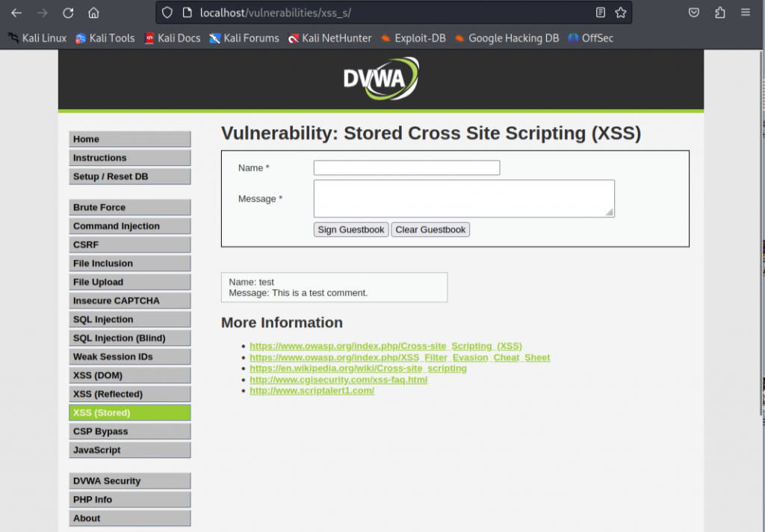Save the page to Pocket

pos(693,12)
